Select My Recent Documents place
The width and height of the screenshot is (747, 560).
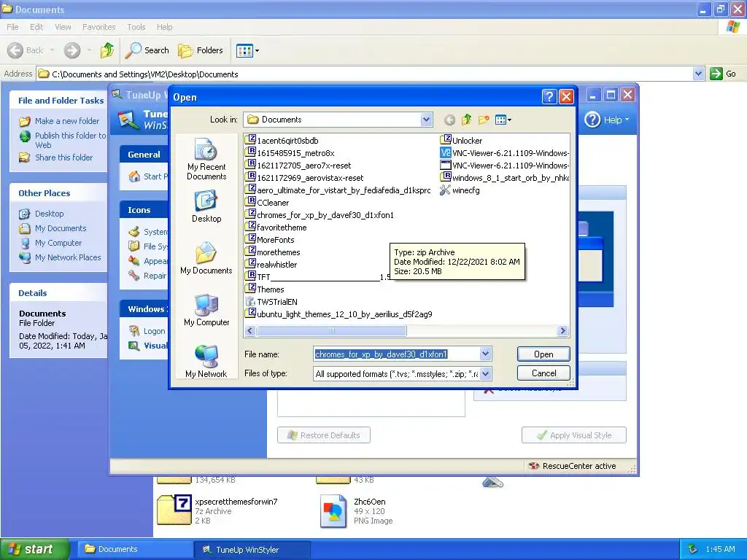(x=206, y=160)
